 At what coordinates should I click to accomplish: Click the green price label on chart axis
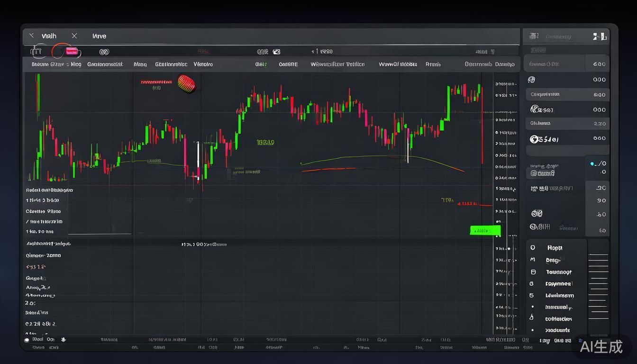coord(484,231)
